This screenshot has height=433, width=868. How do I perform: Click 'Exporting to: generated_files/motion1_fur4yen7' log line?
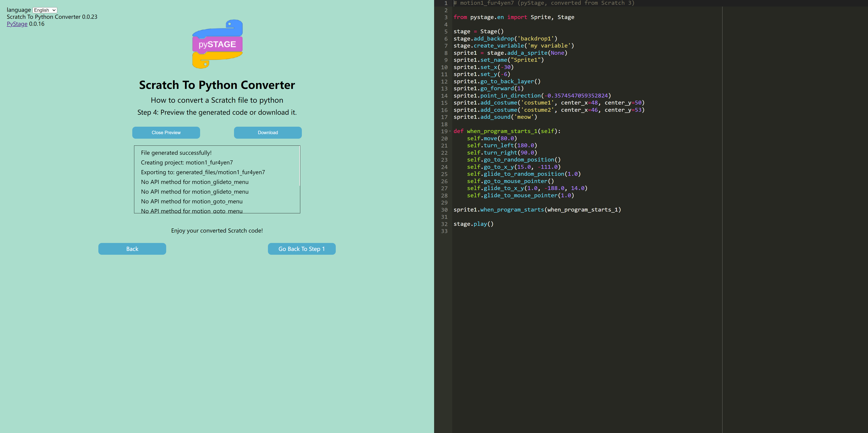pos(203,172)
